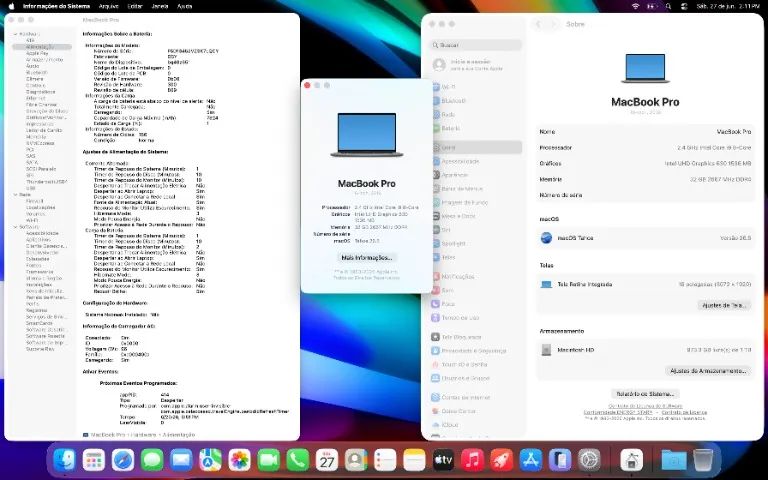Click Ajustes de Armazenamento... button

click(708, 371)
